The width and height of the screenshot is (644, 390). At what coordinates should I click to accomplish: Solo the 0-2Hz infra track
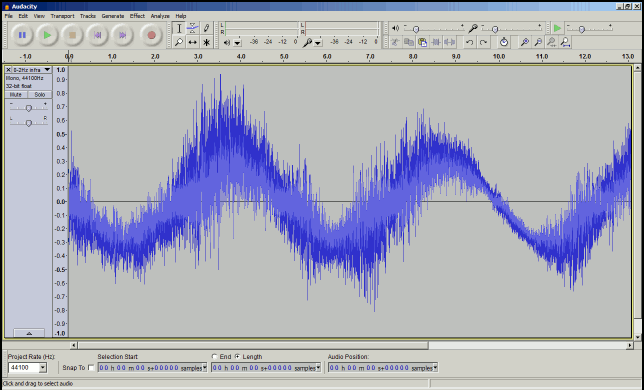coord(40,94)
